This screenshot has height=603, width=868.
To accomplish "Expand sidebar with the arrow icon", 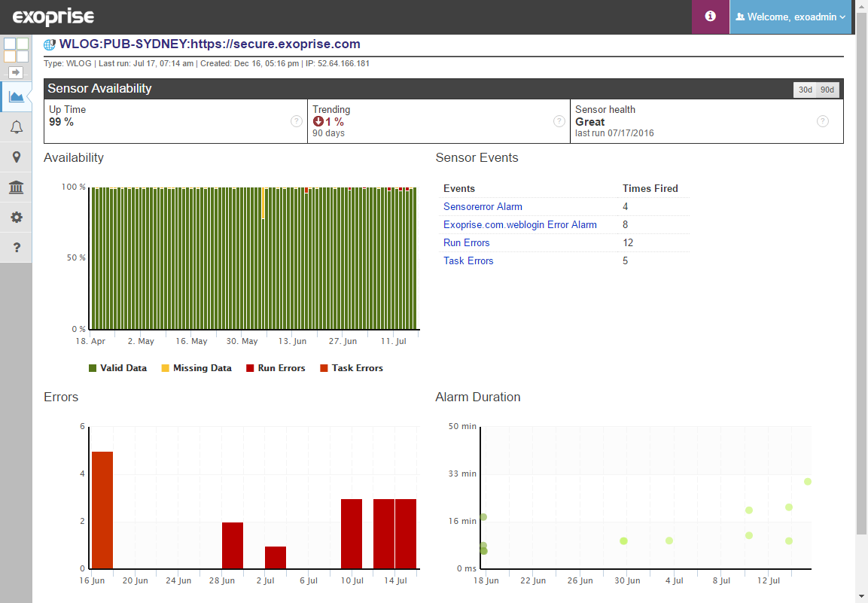I will (x=16, y=72).
